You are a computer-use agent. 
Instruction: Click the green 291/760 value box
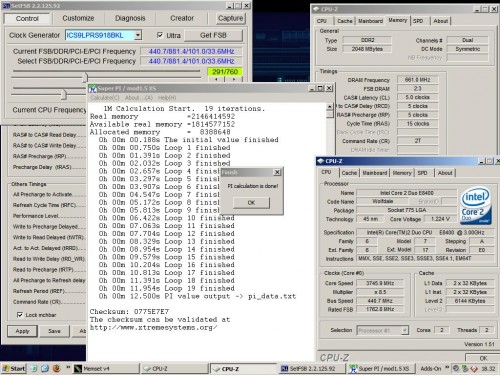point(225,72)
